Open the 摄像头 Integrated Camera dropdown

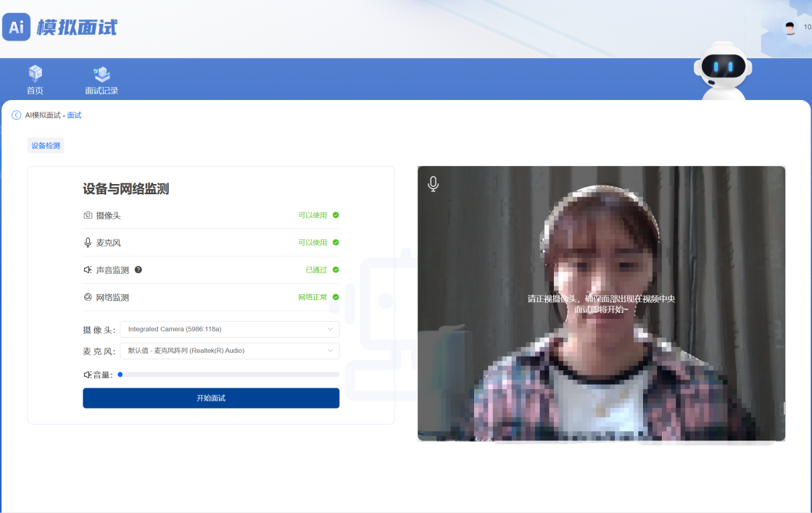[x=229, y=330]
